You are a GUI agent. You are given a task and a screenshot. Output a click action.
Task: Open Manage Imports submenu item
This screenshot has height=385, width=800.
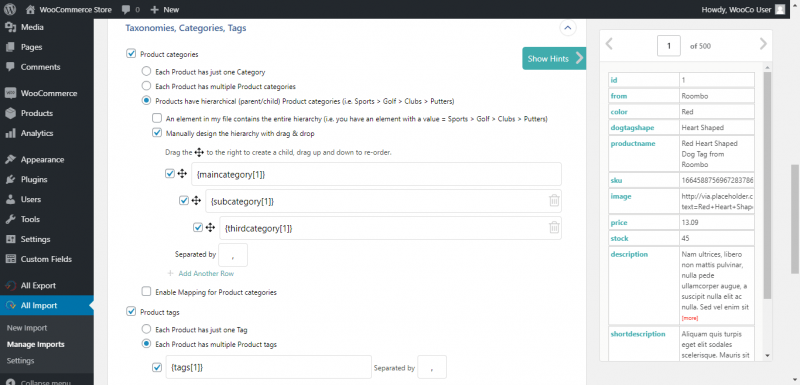(x=36, y=344)
